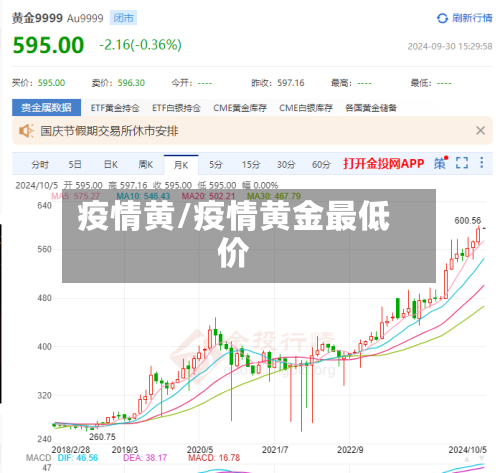This screenshot has width=500, height=473.
Task: Click the 闭市 market status badge
Action: tap(123, 18)
